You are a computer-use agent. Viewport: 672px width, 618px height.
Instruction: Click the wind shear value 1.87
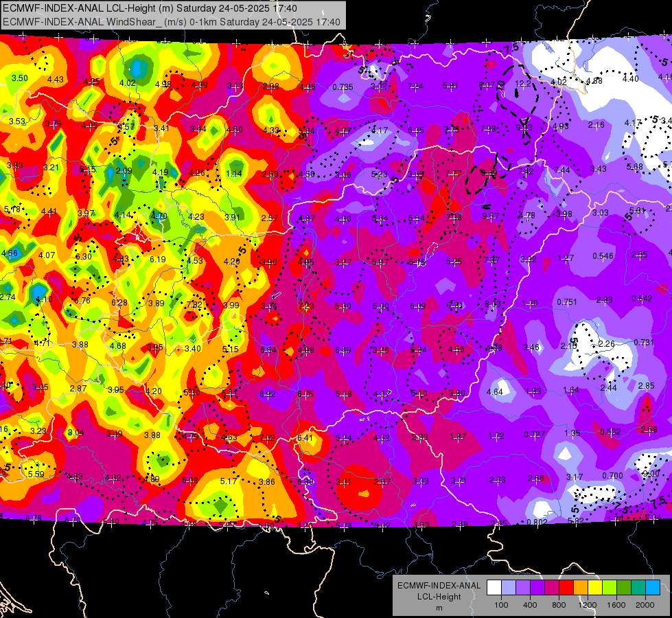point(458,436)
